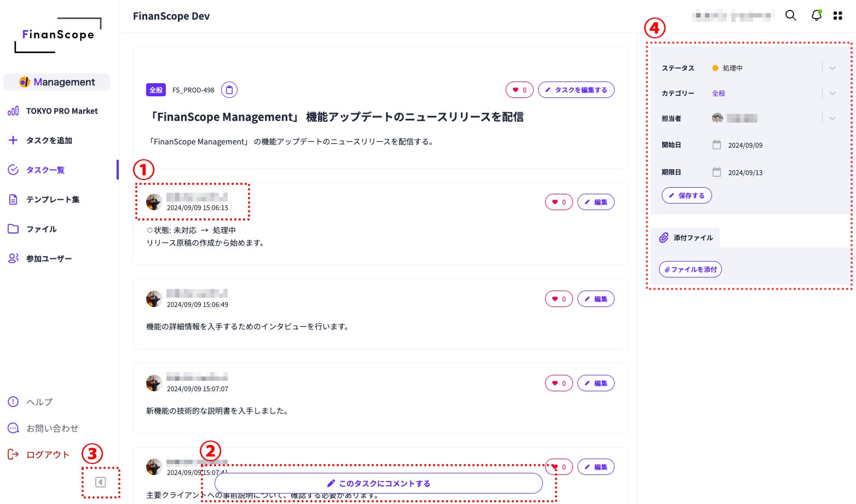
Task: Edit the bottom partially visible comment
Action: (596, 467)
